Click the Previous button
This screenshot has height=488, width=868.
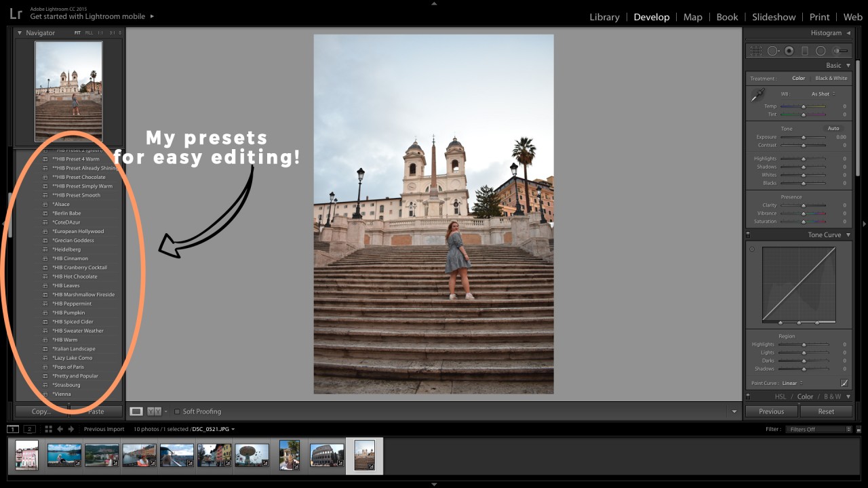[x=771, y=411]
